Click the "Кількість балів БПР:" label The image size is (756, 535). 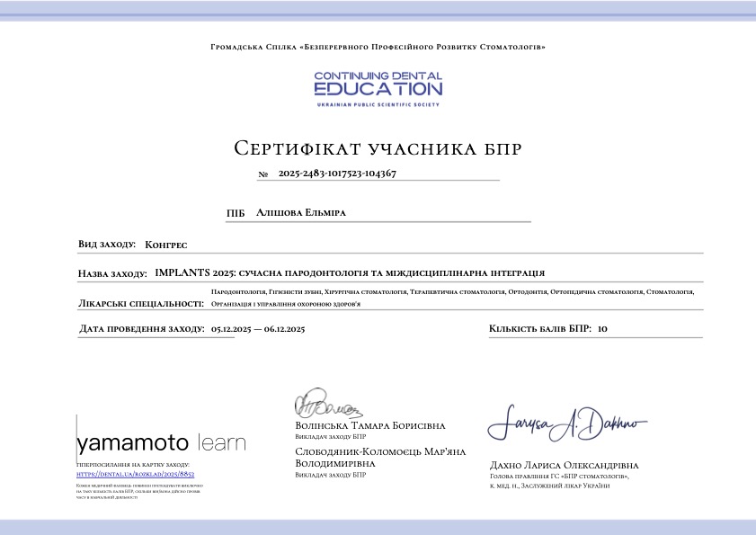point(540,328)
